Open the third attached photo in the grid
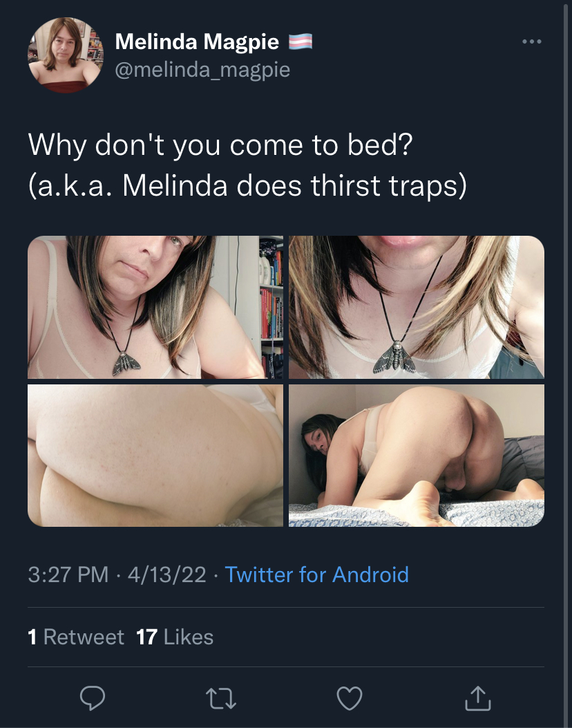The height and width of the screenshot is (728, 572). (155, 456)
